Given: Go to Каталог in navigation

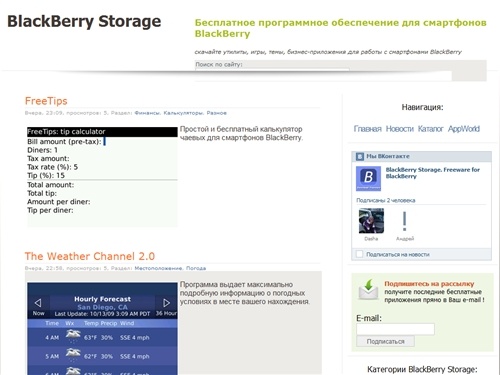Looking at the screenshot, I should click(x=431, y=129).
